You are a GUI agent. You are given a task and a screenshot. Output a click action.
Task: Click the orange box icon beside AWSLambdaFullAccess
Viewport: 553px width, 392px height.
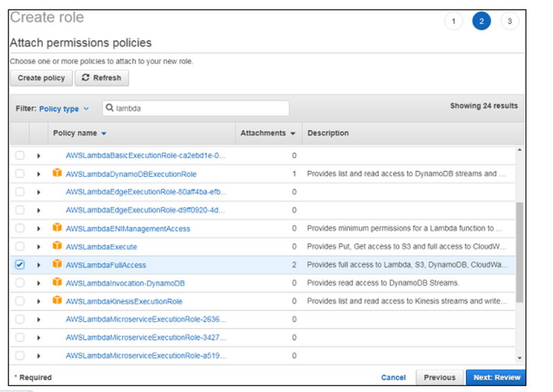click(x=57, y=265)
